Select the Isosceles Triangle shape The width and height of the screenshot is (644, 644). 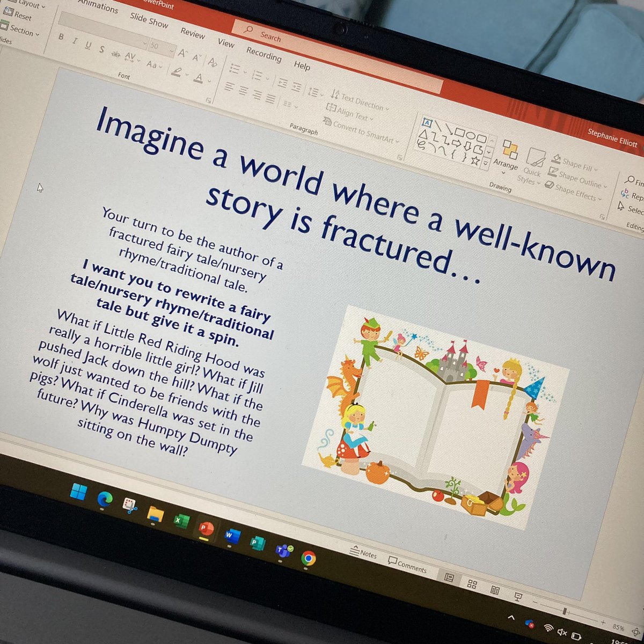pyautogui.click(x=424, y=134)
